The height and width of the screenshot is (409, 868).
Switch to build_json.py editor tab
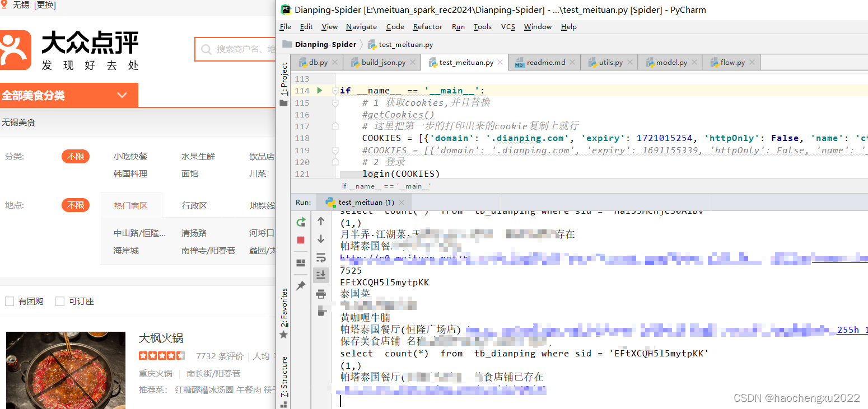[382, 62]
